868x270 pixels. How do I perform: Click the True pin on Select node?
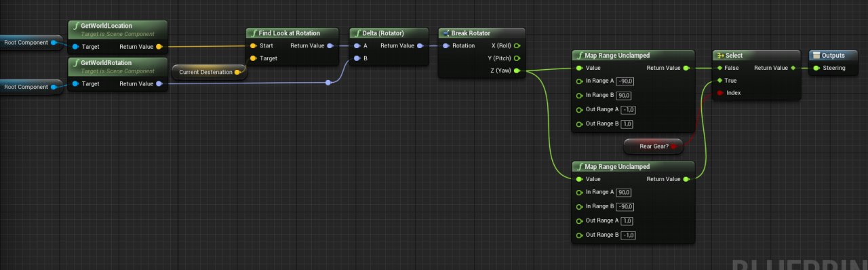(x=719, y=80)
